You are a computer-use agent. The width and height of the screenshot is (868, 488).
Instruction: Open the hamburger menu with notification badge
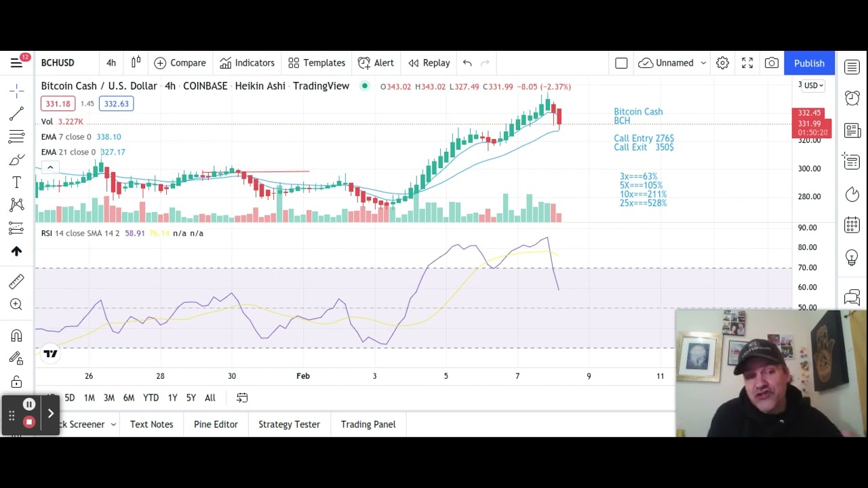[16, 63]
